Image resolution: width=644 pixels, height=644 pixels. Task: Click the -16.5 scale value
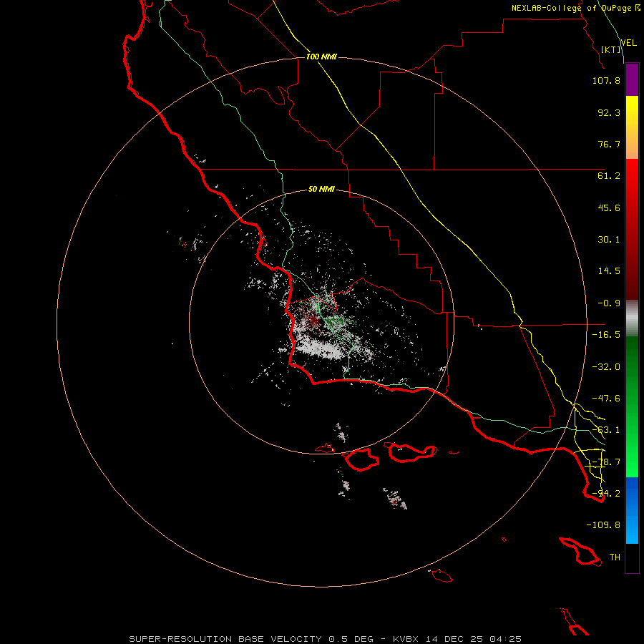pyautogui.click(x=606, y=335)
